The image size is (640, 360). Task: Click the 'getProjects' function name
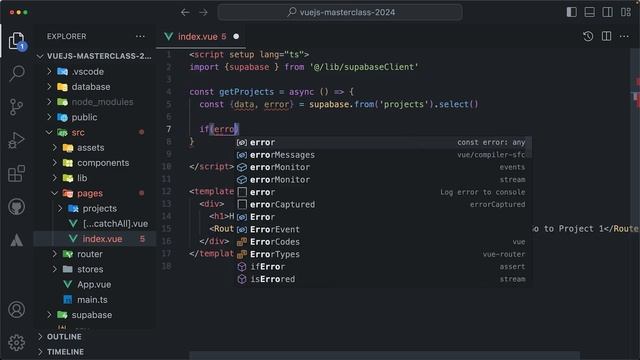pyautogui.click(x=246, y=92)
